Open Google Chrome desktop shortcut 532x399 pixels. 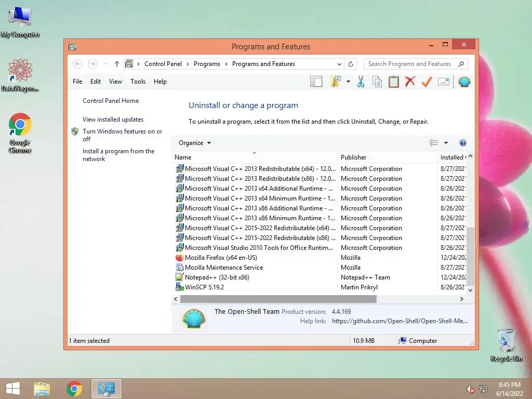click(20, 132)
